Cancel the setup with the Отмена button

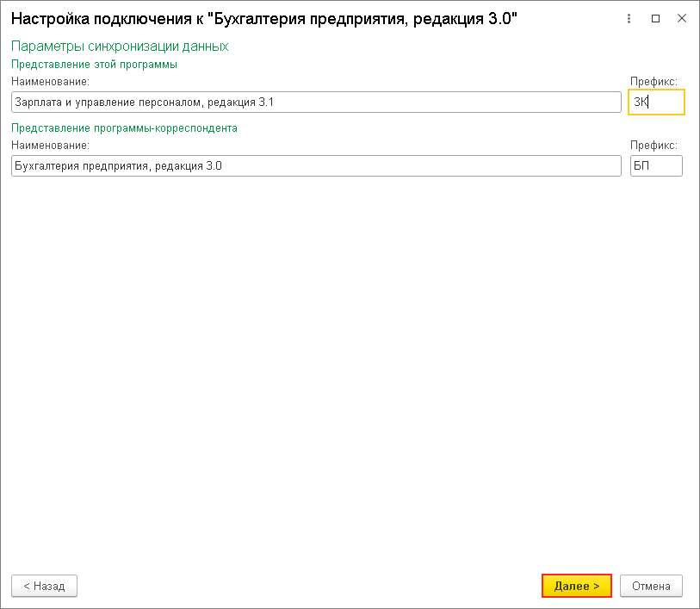pos(651,586)
